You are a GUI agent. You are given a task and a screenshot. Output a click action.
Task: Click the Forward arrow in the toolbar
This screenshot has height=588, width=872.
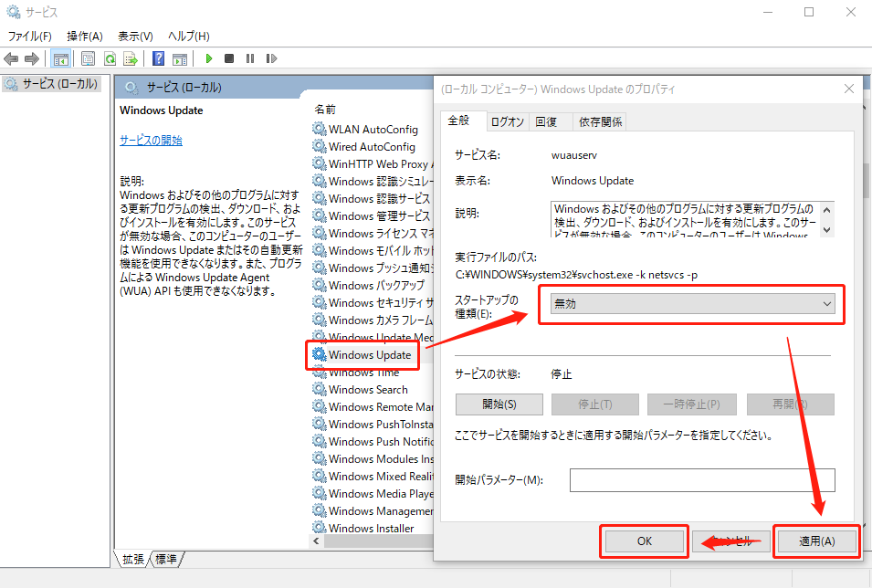click(32, 58)
